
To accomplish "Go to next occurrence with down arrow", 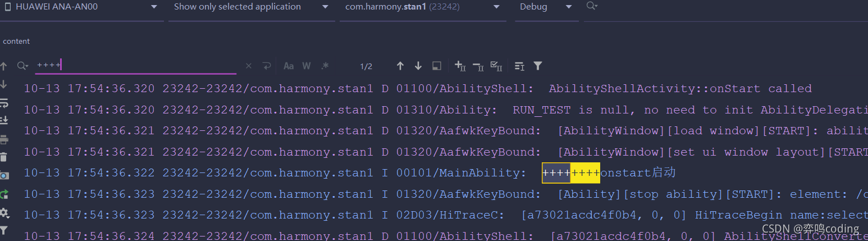I will coord(418,66).
